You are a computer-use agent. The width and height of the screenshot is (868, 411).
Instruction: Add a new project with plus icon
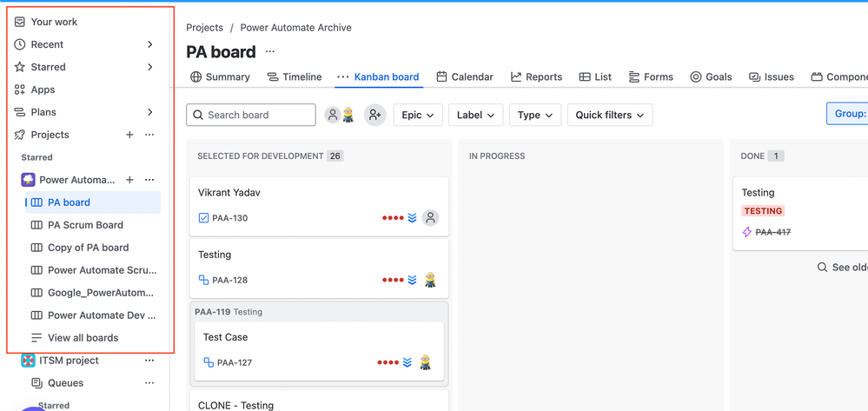pyautogui.click(x=129, y=135)
